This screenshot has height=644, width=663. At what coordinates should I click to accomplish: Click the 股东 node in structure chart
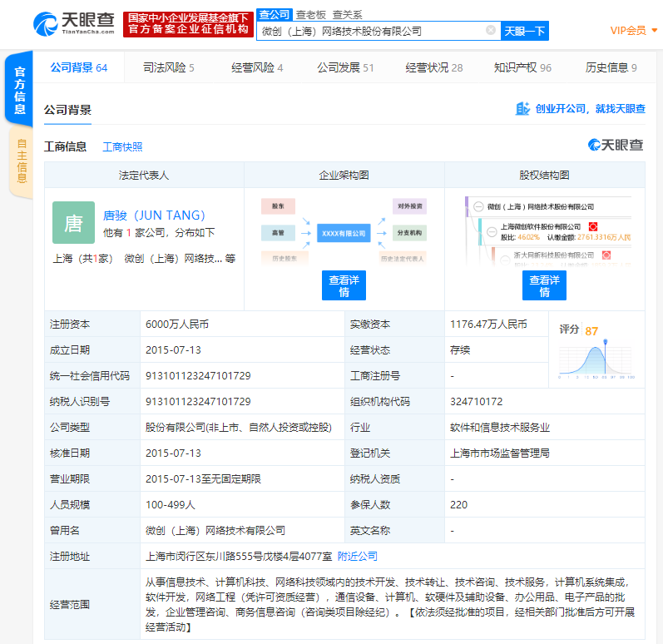[278, 206]
